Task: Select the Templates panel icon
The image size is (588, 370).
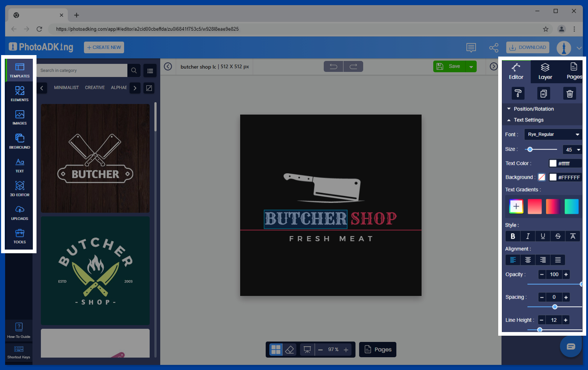Action: click(19, 70)
